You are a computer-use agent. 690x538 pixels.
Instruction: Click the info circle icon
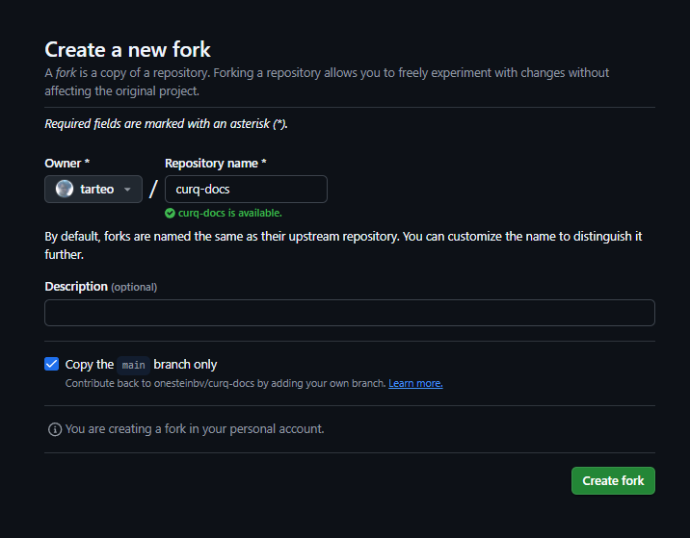pos(55,429)
